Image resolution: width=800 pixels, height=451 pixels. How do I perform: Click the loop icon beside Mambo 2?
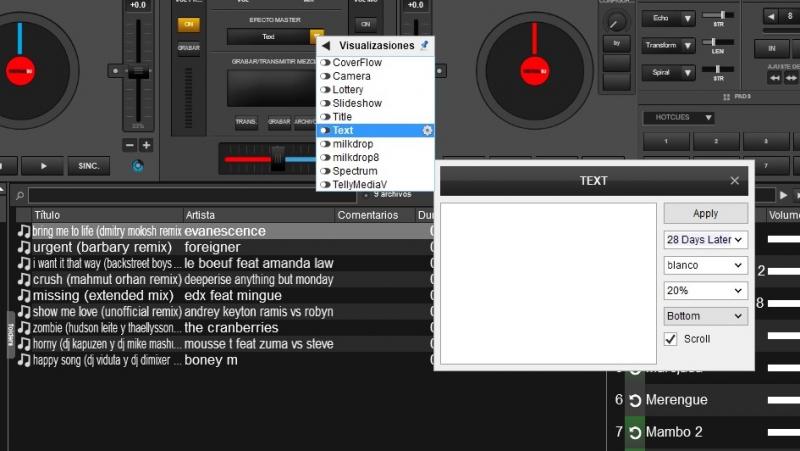[x=634, y=433]
